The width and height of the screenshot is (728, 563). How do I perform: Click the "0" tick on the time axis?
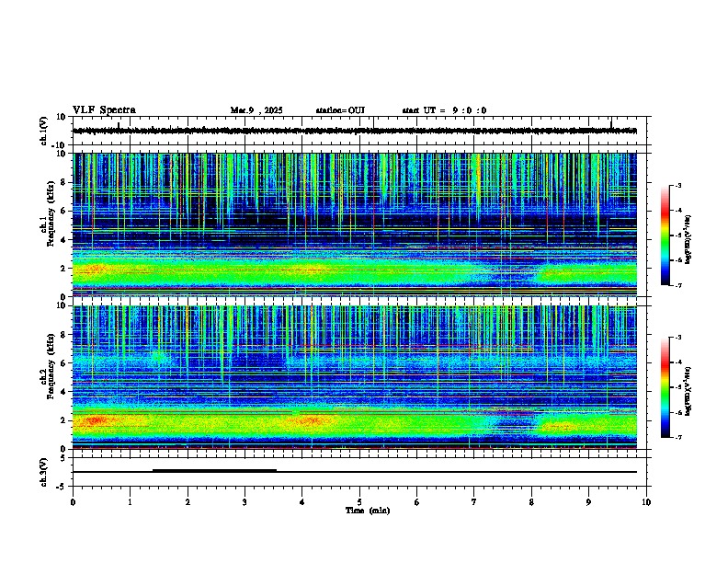[x=73, y=502]
